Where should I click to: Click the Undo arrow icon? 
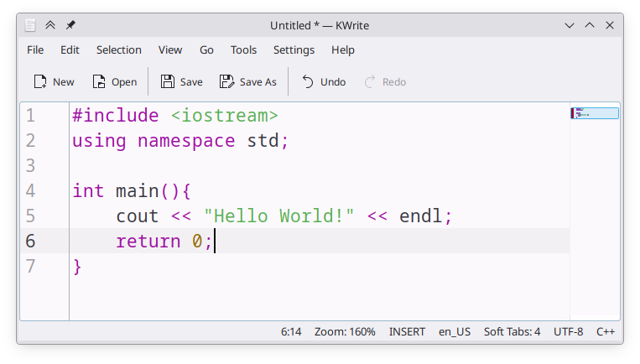(x=308, y=82)
